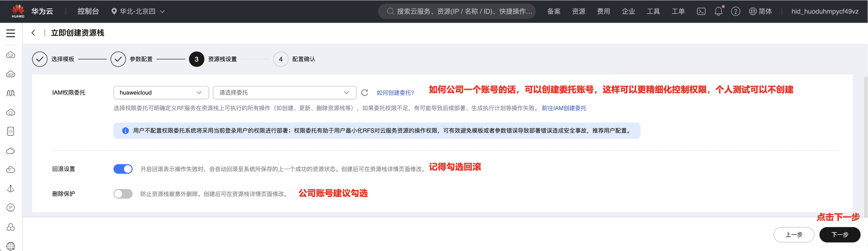
Task: Focus the top search input field
Action: (456, 12)
